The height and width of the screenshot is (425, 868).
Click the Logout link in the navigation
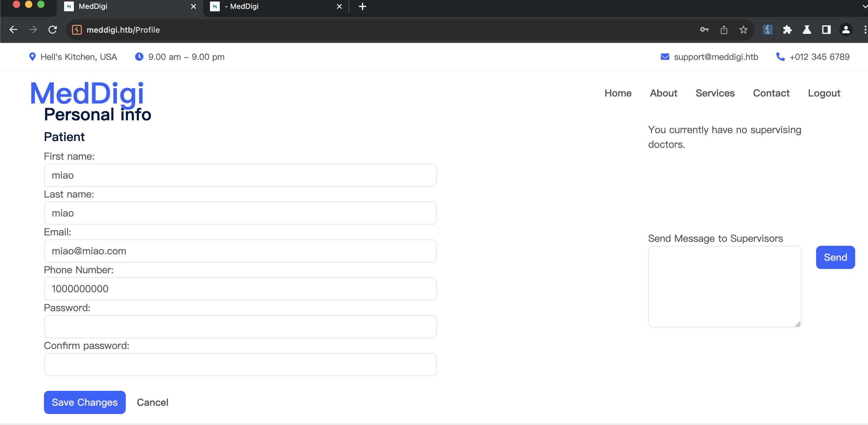824,93
